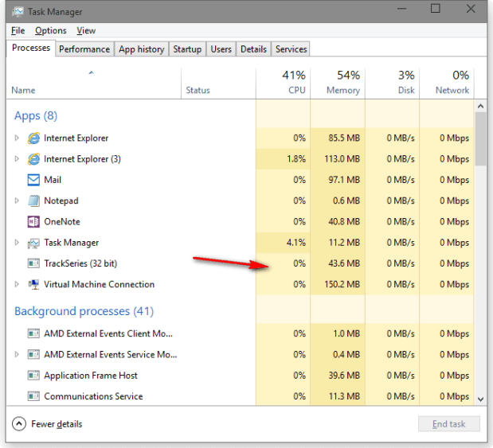Screen dimensions: 493x448
Task: Open the Startup tab
Action: click(187, 49)
